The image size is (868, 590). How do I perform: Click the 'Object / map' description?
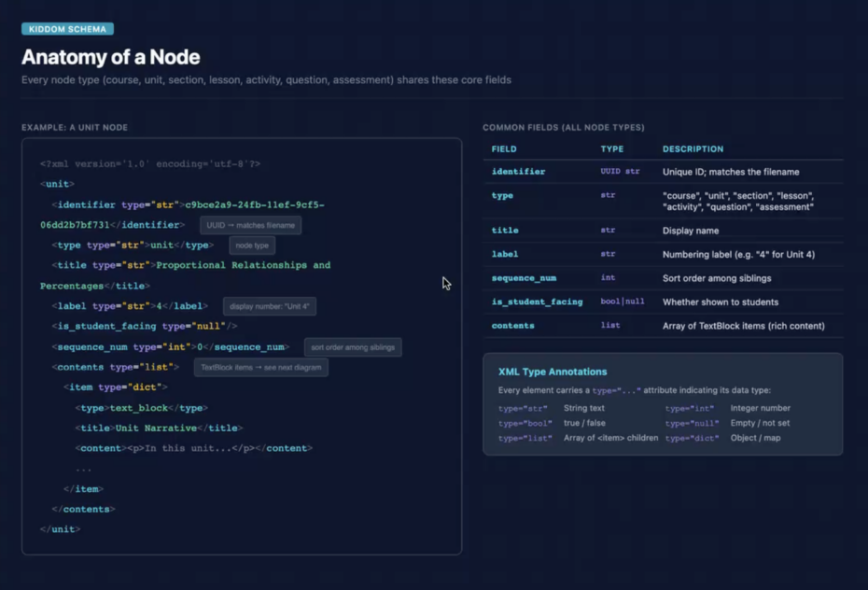coord(755,438)
